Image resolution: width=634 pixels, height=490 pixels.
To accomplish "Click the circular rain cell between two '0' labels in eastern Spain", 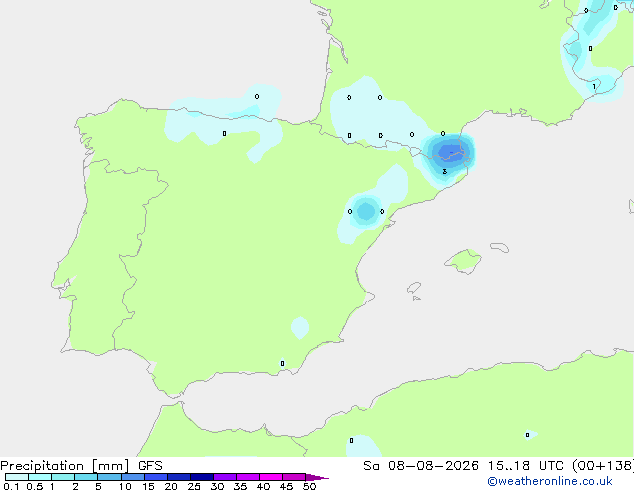I will click(366, 211).
